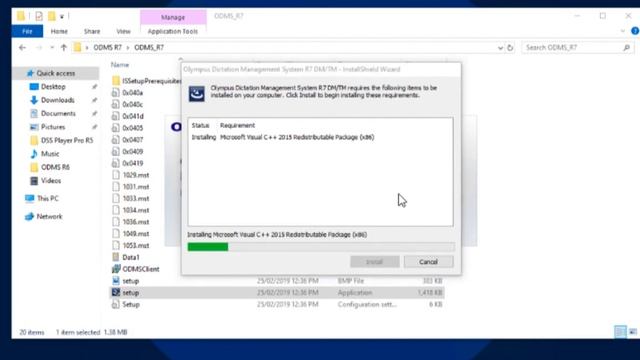This screenshot has width=640, height=360.
Task: Expand the ribbon with the chevron
Action: 622,31
